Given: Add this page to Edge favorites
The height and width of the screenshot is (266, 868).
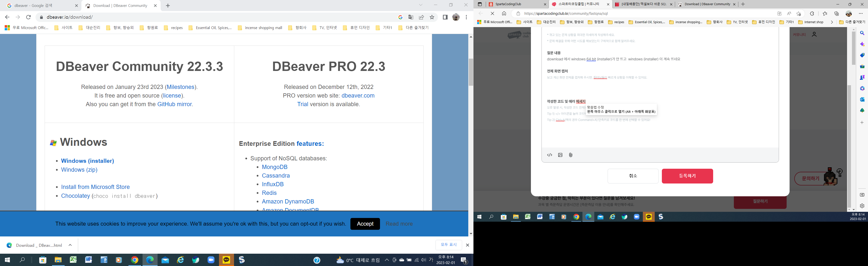Looking at the screenshot, I should 799,14.
